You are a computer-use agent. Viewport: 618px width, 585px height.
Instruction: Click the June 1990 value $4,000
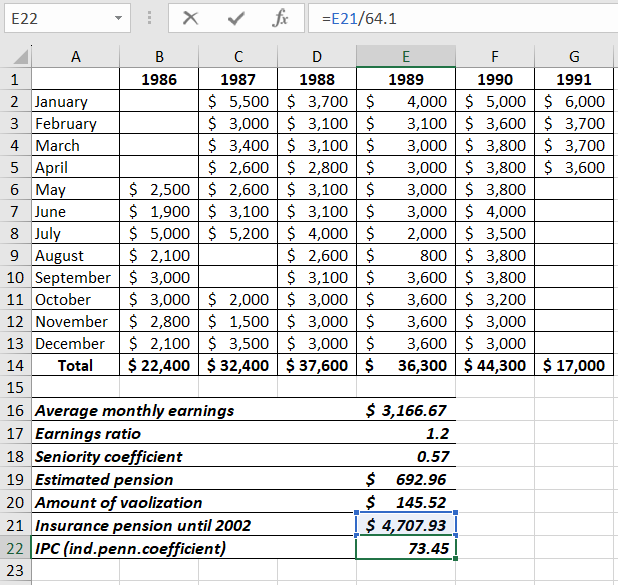pos(495,212)
